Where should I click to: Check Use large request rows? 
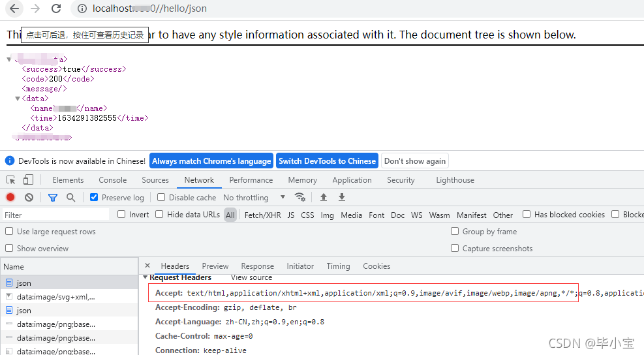(x=9, y=231)
